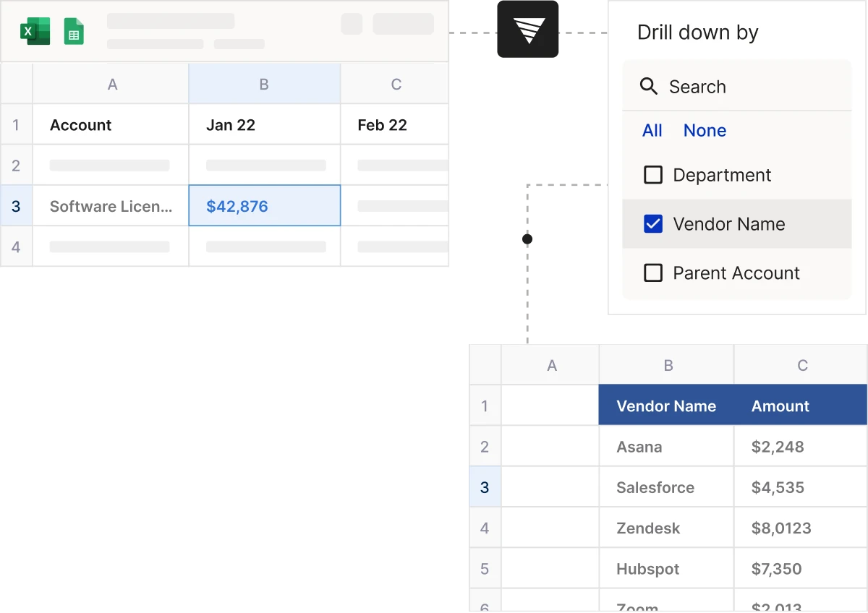
Task: Select the None link
Action: point(704,130)
